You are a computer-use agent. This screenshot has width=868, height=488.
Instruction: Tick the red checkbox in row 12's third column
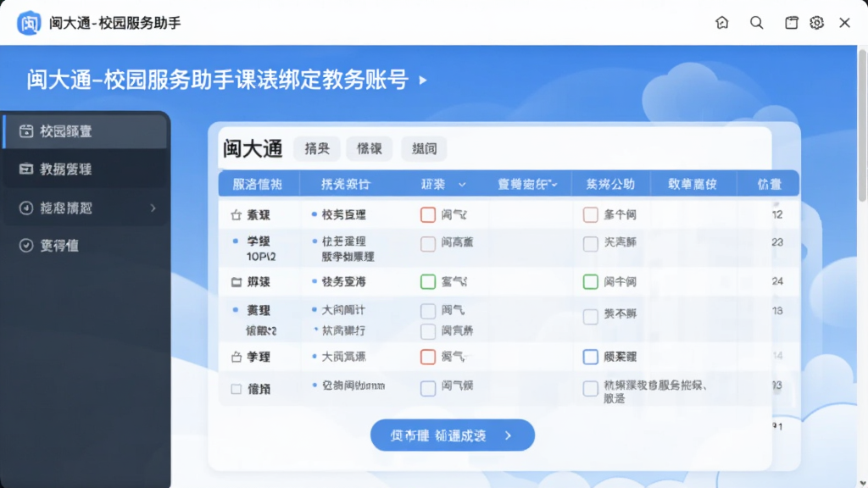[x=428, y=214]
